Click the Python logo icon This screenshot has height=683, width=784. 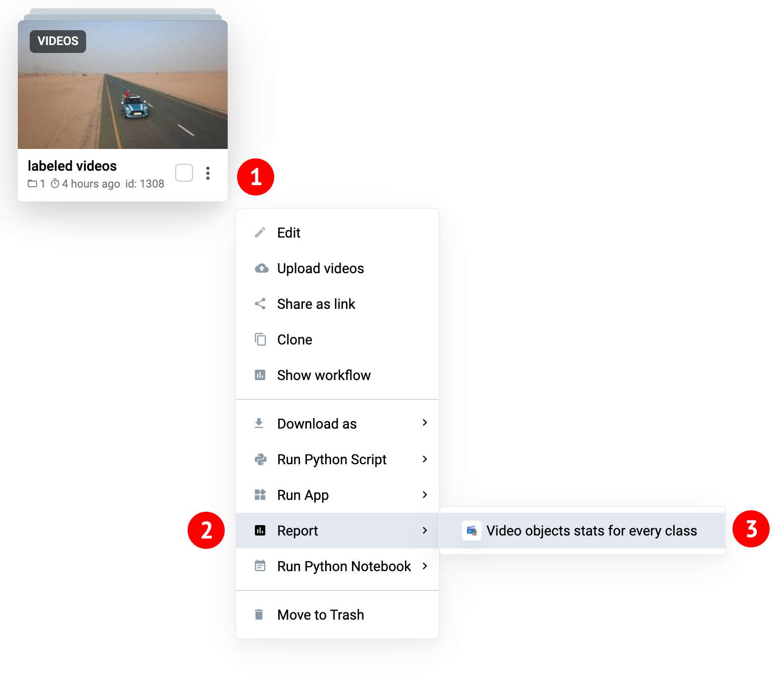click(x=260, y=459)
